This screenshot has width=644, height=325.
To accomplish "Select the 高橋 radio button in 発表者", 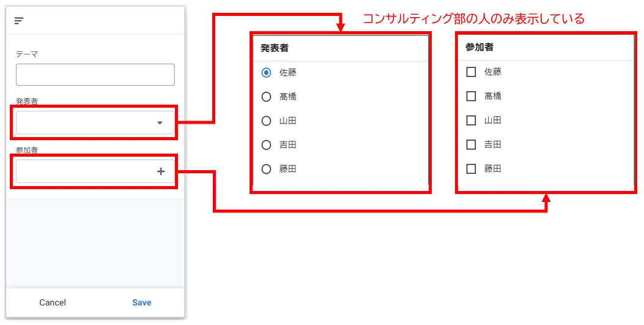I will pyautogui.click(x=266, y=97).
